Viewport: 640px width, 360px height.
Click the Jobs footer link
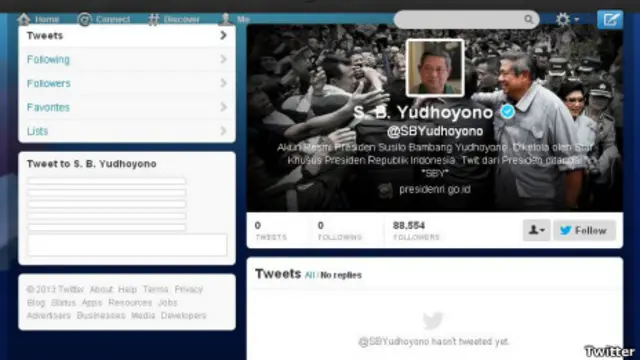[x=168, y=303]
